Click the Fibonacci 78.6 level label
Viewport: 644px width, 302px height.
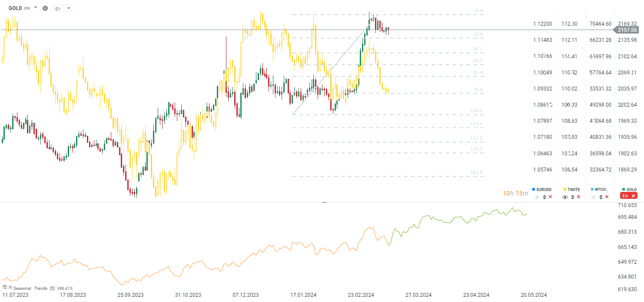pyautogui.click(x=478, y=89)
